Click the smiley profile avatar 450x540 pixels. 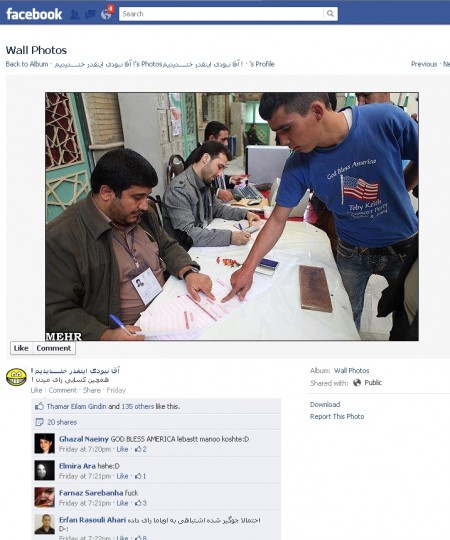coord(16,377)
